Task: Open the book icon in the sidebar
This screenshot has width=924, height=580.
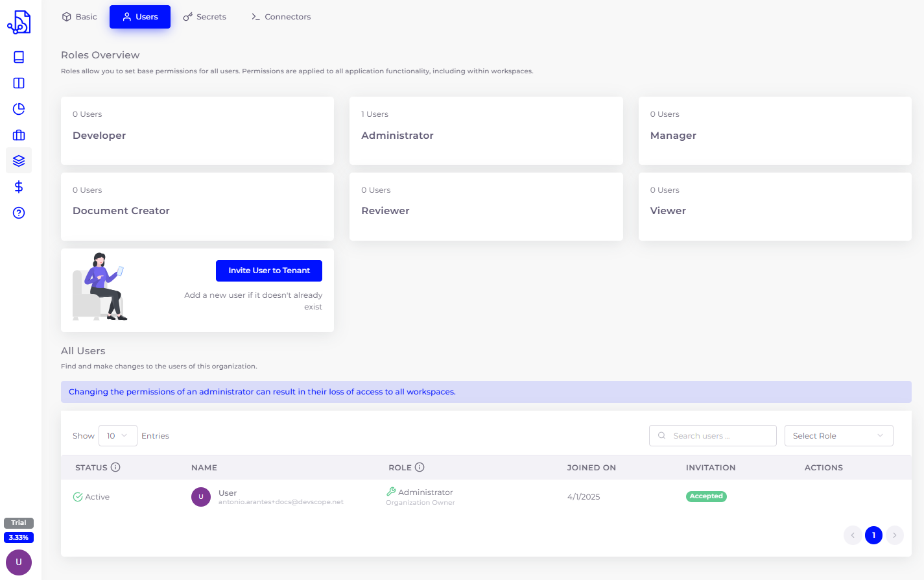Action: (19, 57)
